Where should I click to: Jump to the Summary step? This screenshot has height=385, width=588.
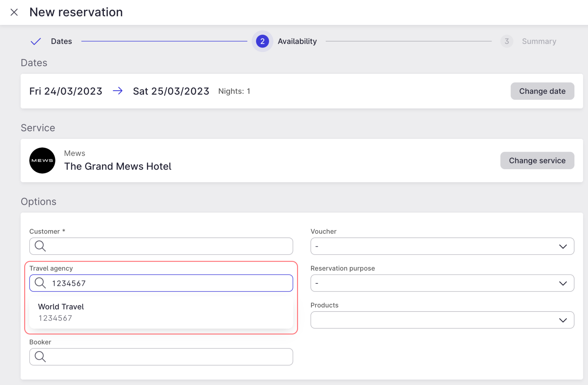tap(539, 41)
